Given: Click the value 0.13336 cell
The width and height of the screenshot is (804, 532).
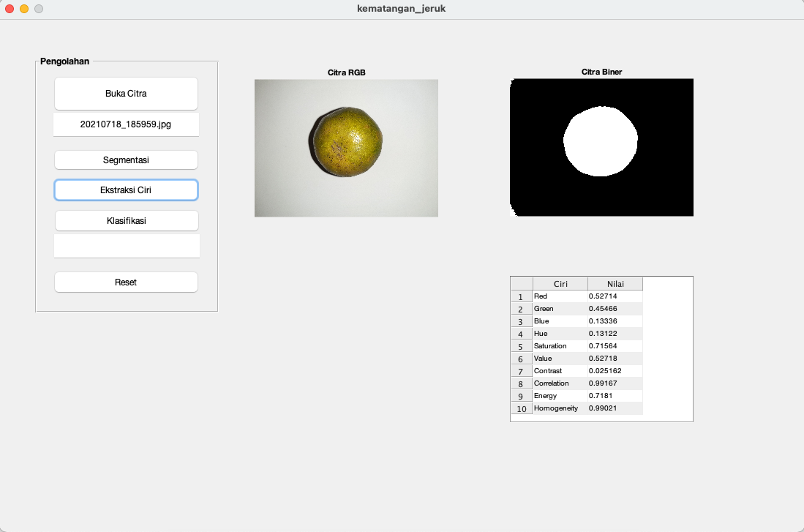Looking at the screenshot, I should pos(615,321).
